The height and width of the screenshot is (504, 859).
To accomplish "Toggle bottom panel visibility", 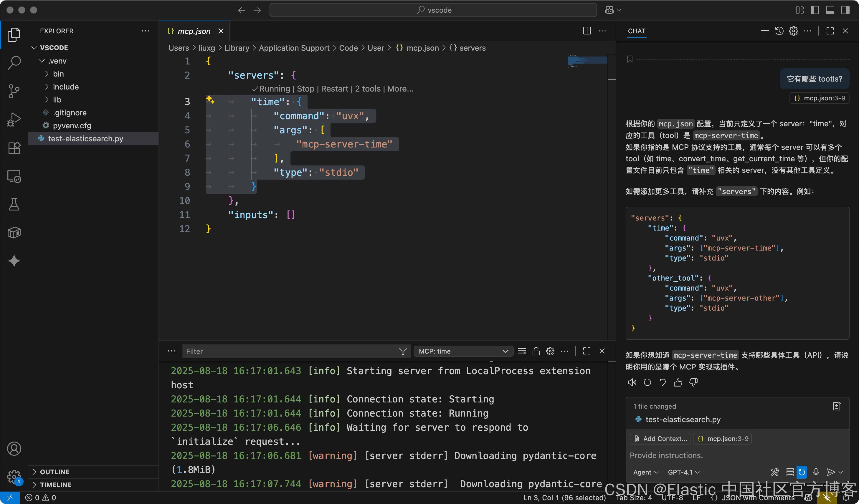I will 830,10.
